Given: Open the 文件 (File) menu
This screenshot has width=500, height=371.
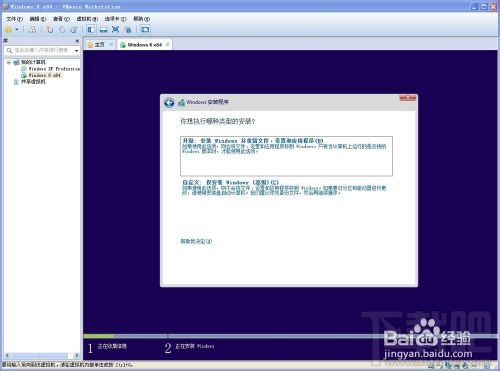Looking at the screenshot, I should tap(14, 19).
